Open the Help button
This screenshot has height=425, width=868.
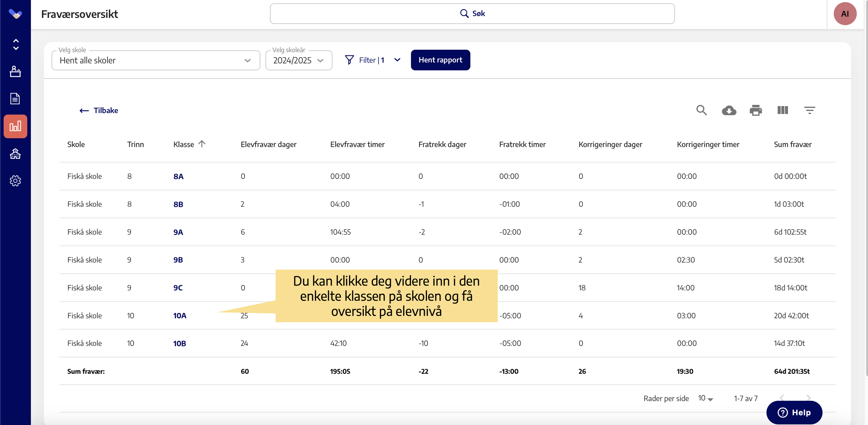pyautogui.click(x=794, y=412)
